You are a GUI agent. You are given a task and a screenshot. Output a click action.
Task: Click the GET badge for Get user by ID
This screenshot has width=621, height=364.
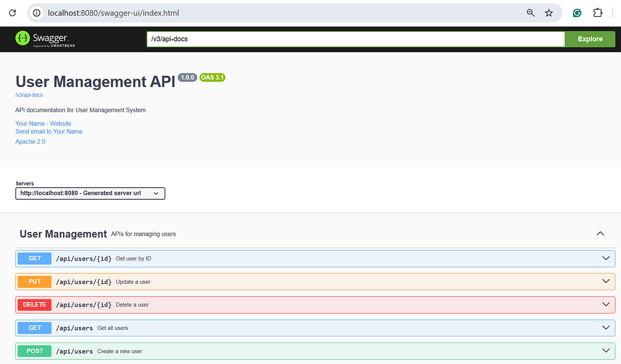click(x=34, y=258)
